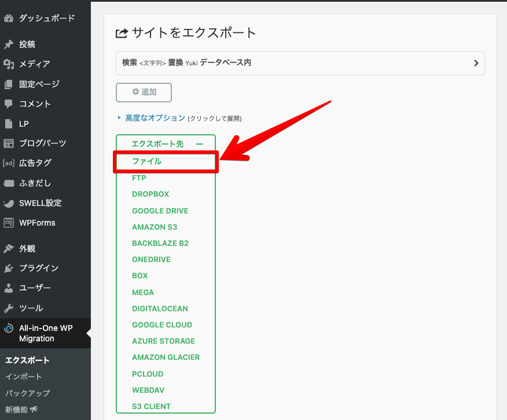Choose GOOGLE DRIVE export destination
Screen dimensions: 507x420
160,211
